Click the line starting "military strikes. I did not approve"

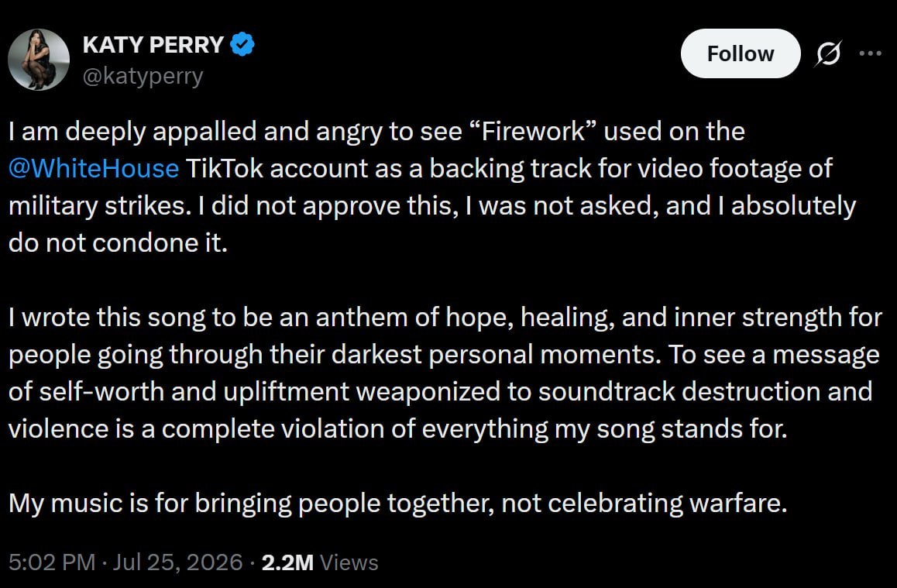[432, 206]
